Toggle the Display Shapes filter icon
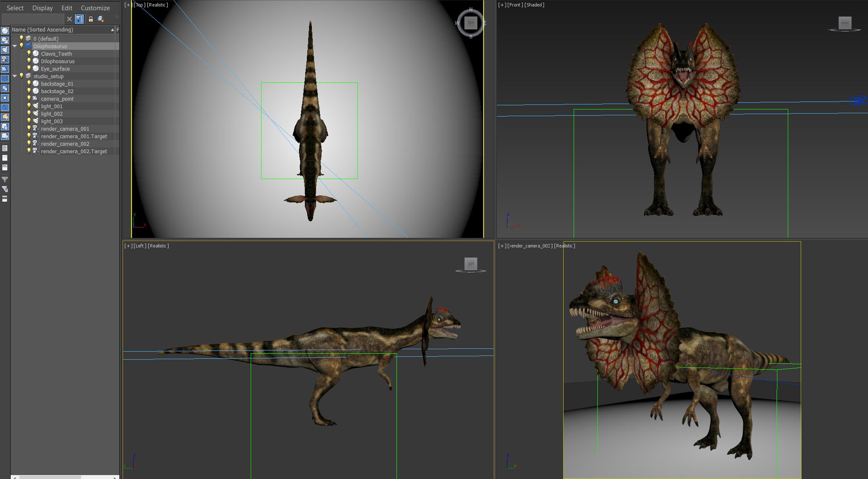The image size is (868, 479). [x=5, y=40]
